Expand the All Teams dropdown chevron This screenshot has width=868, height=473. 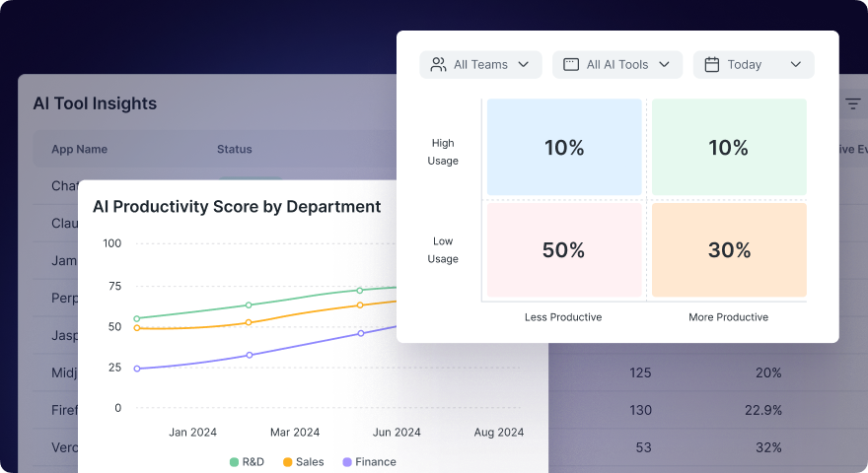click(524, 65)
